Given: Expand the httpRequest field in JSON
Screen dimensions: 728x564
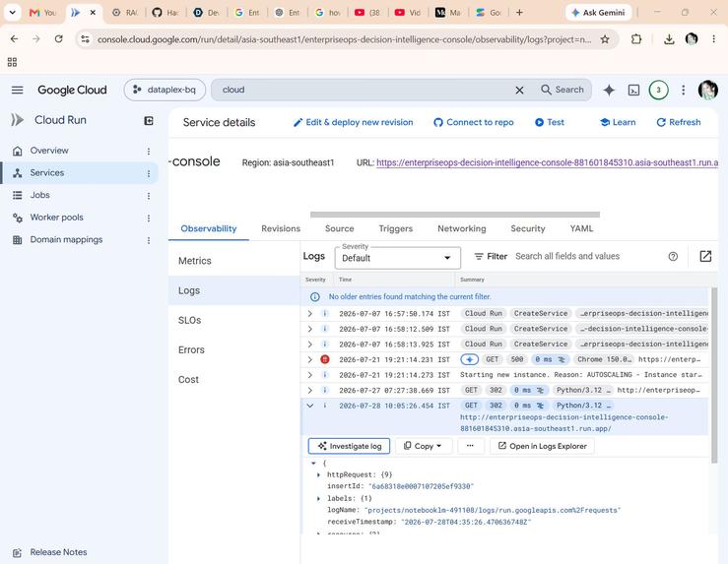Looking at the screenshot, I should coord(318,474).
